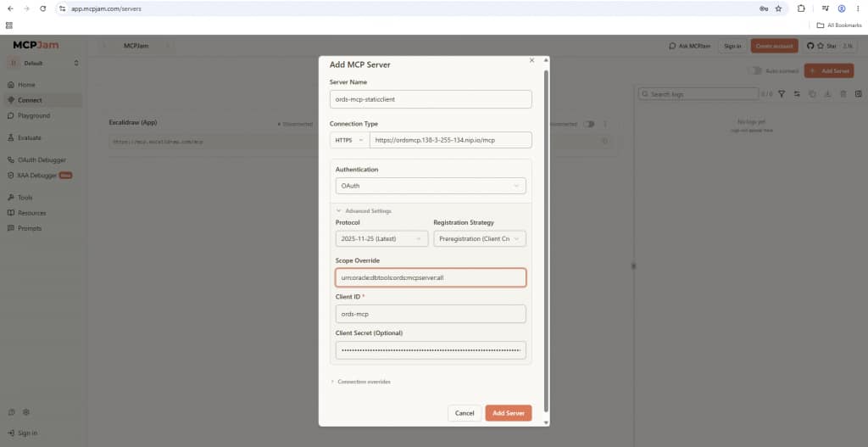868x447 pixels.
Task: Open the browser apps grid shortcut
Action: click(x=8, y=25)
